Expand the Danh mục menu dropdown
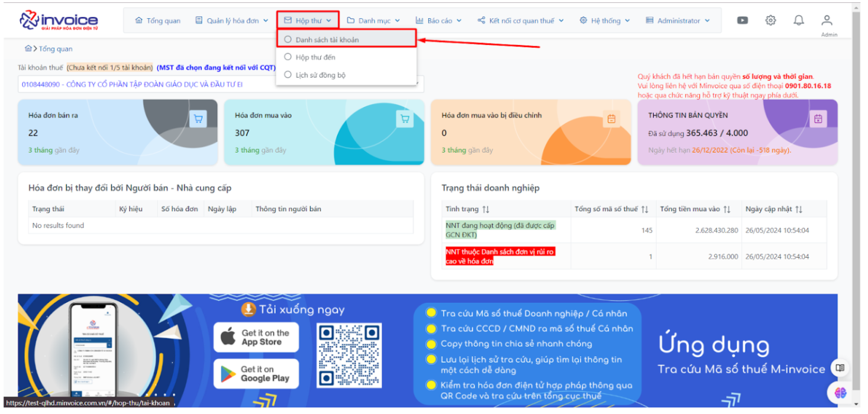Viewport: 868px width, 414px height. (373, 21)
